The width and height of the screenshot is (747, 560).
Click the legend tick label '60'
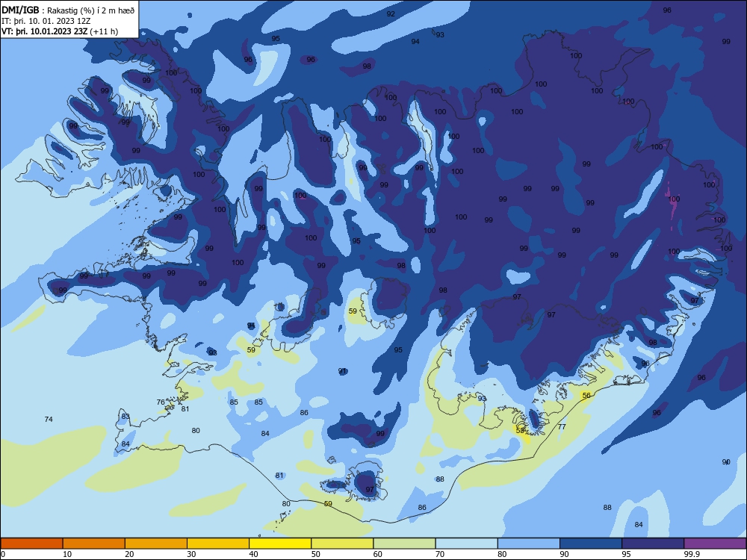(x=377, y=554)
